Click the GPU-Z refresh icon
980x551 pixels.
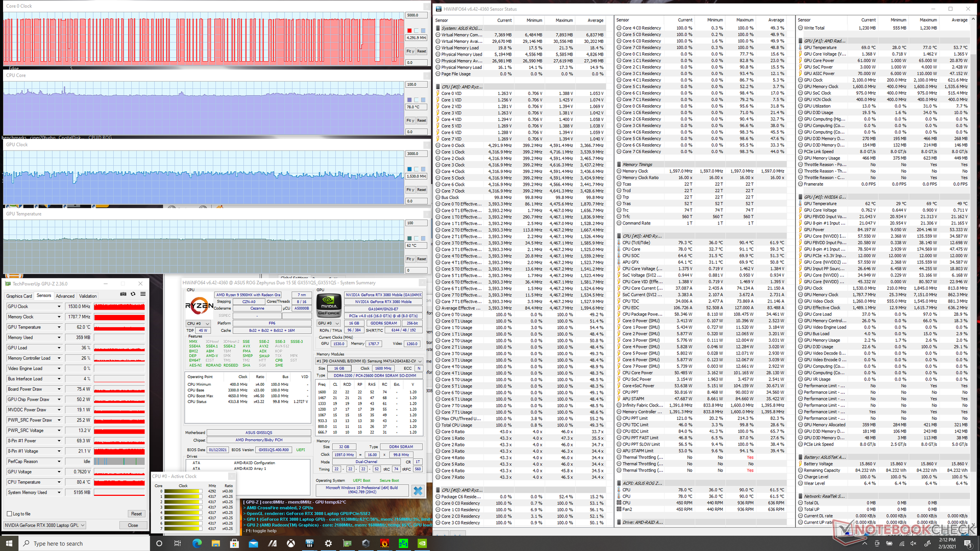(133, 294)
